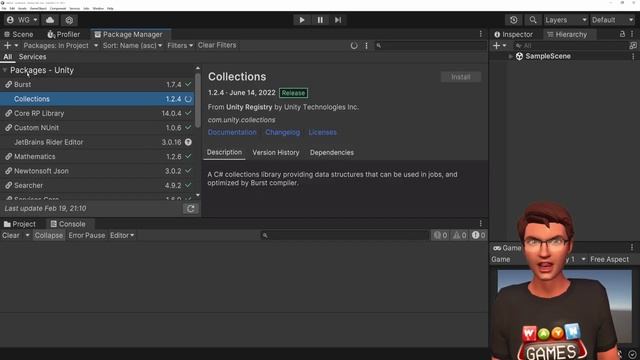
Task: Click the package list scrollbar handle
Action: click(x=198, y=99)
